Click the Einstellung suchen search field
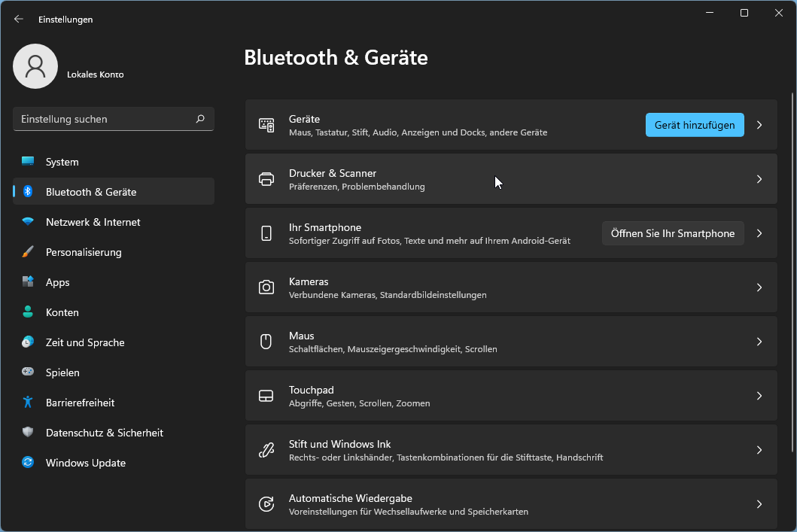This screenshot has width=797, height=532. (105, 119)
